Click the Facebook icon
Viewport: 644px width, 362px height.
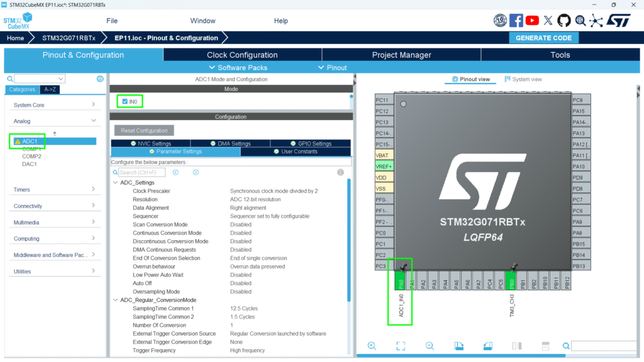coord(516,21)
